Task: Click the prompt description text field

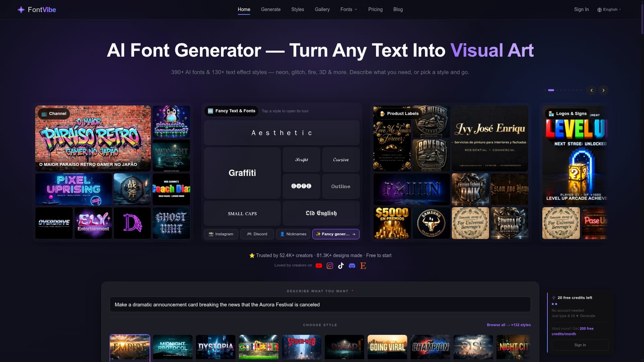Action: point(320,304)
